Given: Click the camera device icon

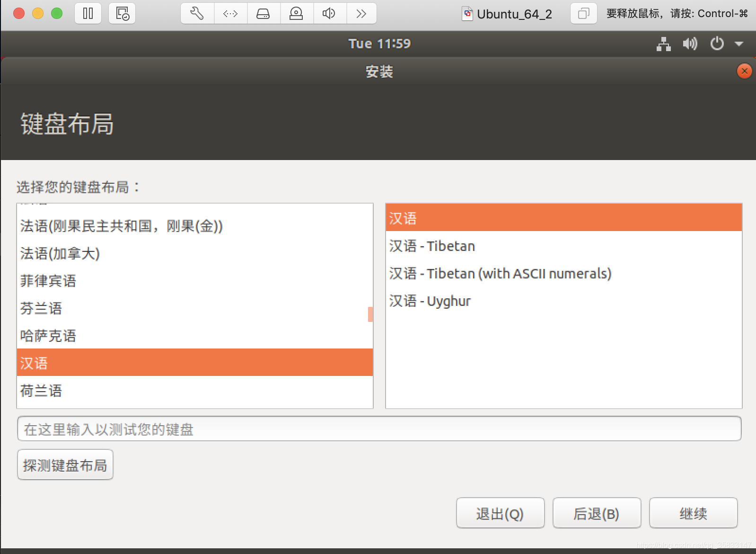Looking at the screenshot, I should (x=297, y=13).
